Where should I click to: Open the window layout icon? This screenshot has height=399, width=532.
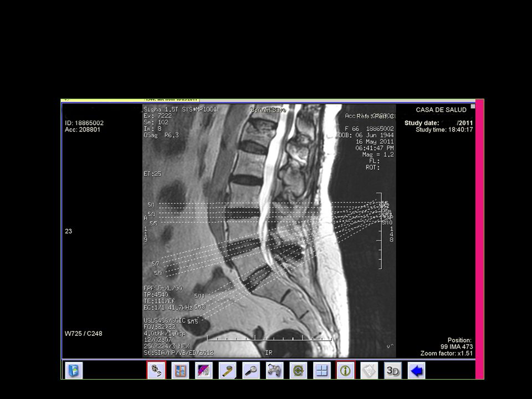pyautogui.click(x=180, y=371)
